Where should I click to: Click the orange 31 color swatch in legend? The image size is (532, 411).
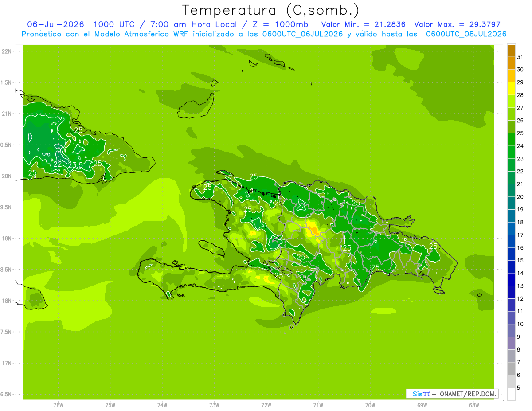click(x=511, y=51)
